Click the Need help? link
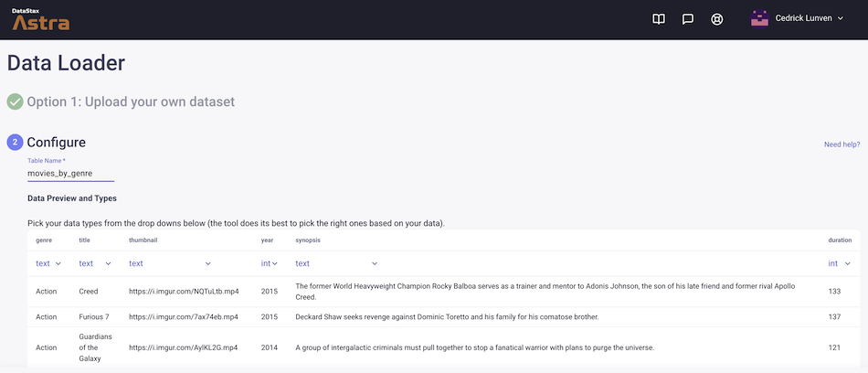This screenshot has height=373, width=868. (842, 144)
